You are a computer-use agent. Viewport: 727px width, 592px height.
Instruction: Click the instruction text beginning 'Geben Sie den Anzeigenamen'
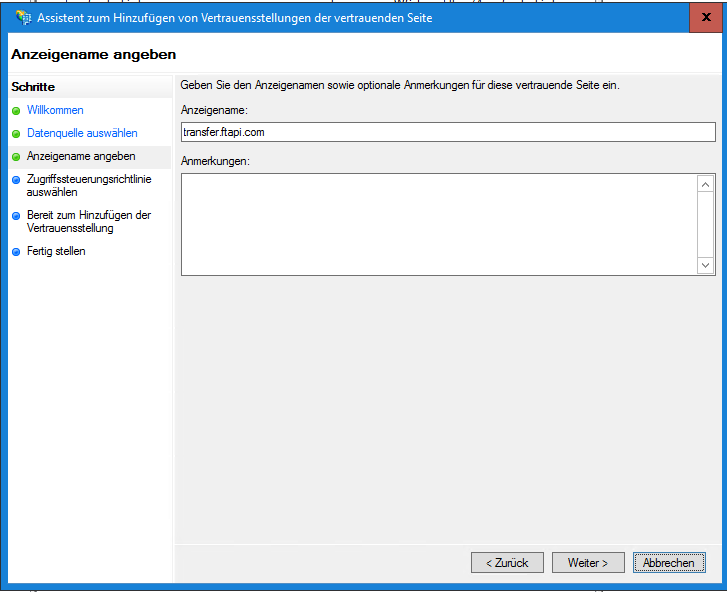[400, 85]
